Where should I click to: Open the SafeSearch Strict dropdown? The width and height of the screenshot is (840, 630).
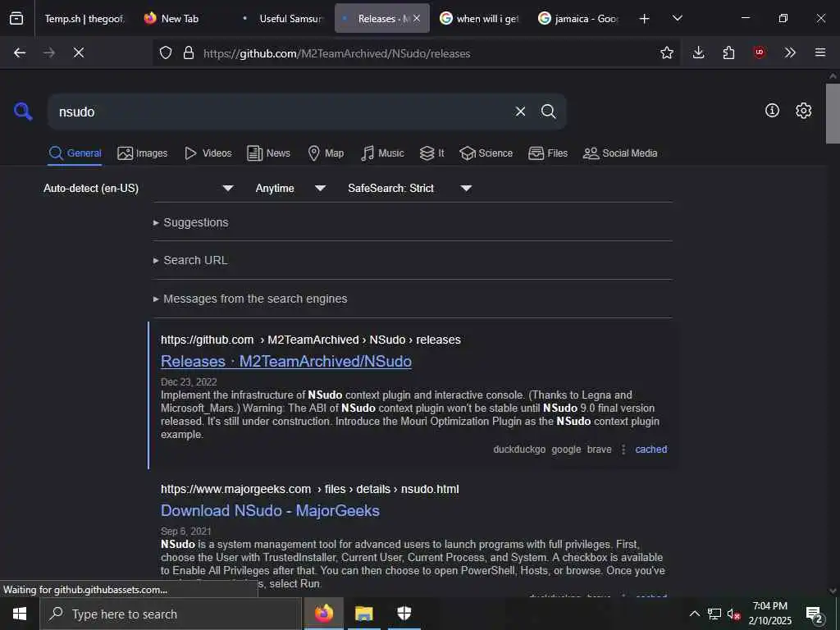coord(410,188)
